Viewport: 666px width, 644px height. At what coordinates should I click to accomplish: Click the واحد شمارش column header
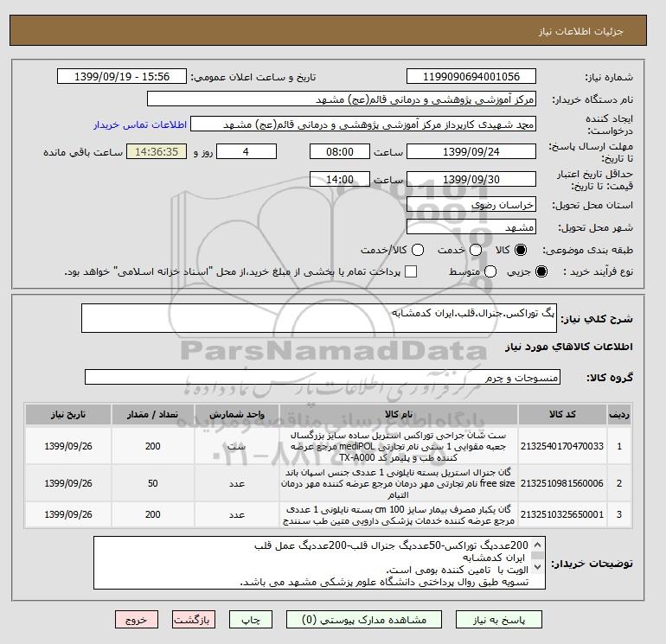(237, 414)
